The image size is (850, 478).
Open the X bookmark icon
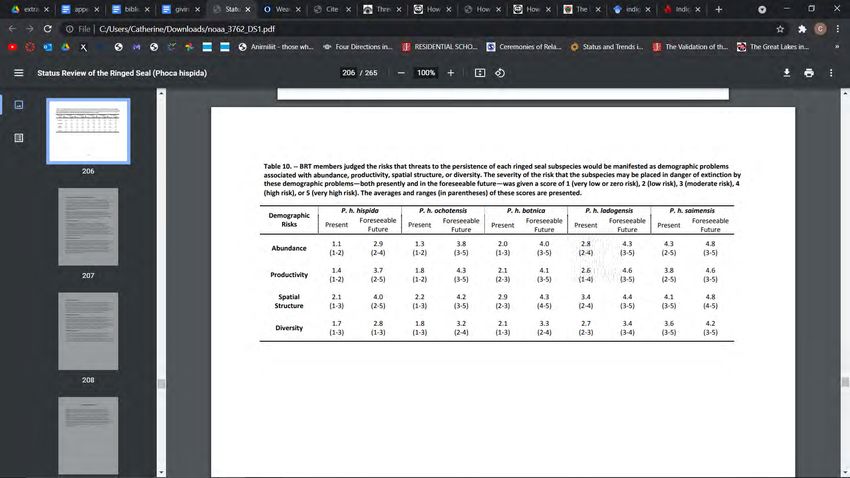(x=83, y=47)
